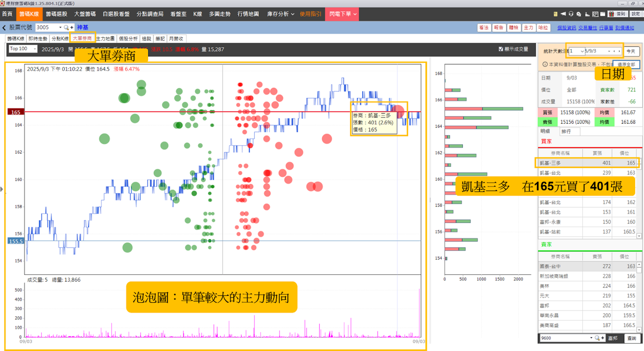Click the magnifier search icon next to 3005
644x351 pixels.
[67, 28]
